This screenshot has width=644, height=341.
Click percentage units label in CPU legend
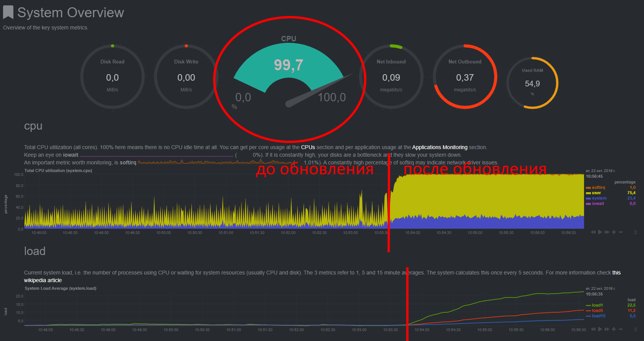625,182
